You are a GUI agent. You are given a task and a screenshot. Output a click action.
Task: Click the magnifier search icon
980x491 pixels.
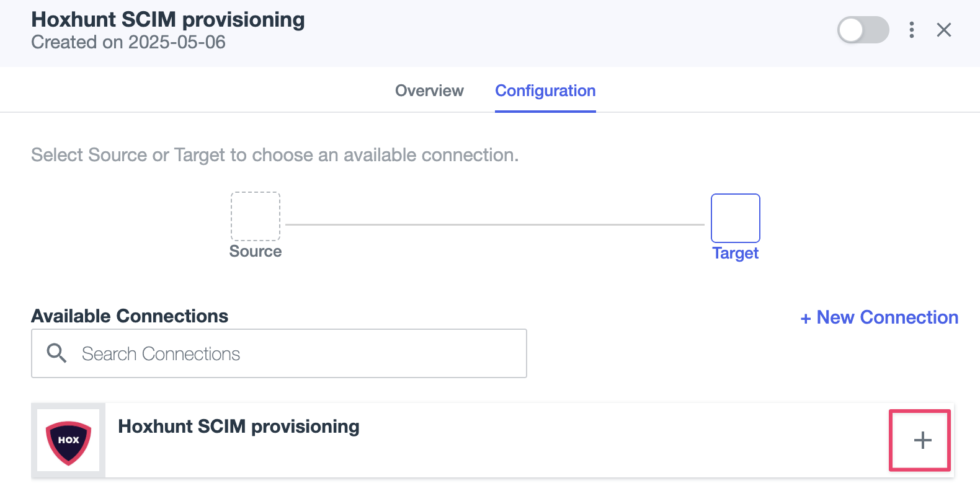point(56,353)
